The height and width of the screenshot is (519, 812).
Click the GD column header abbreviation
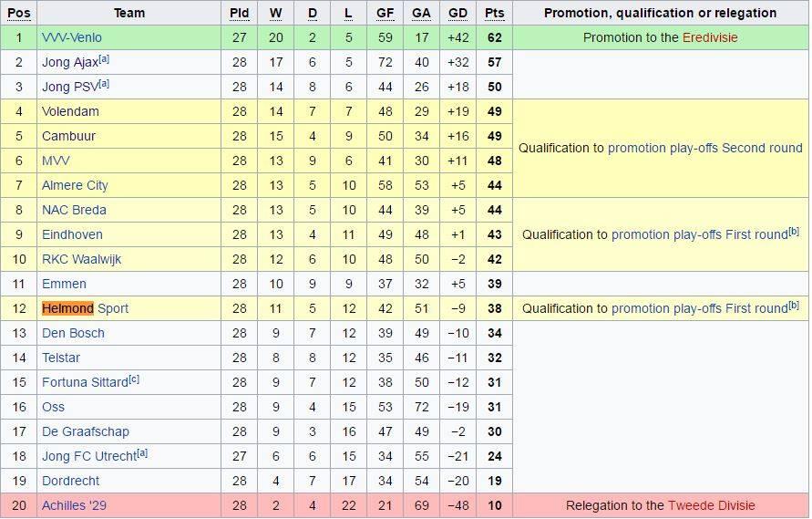point(457,13)
